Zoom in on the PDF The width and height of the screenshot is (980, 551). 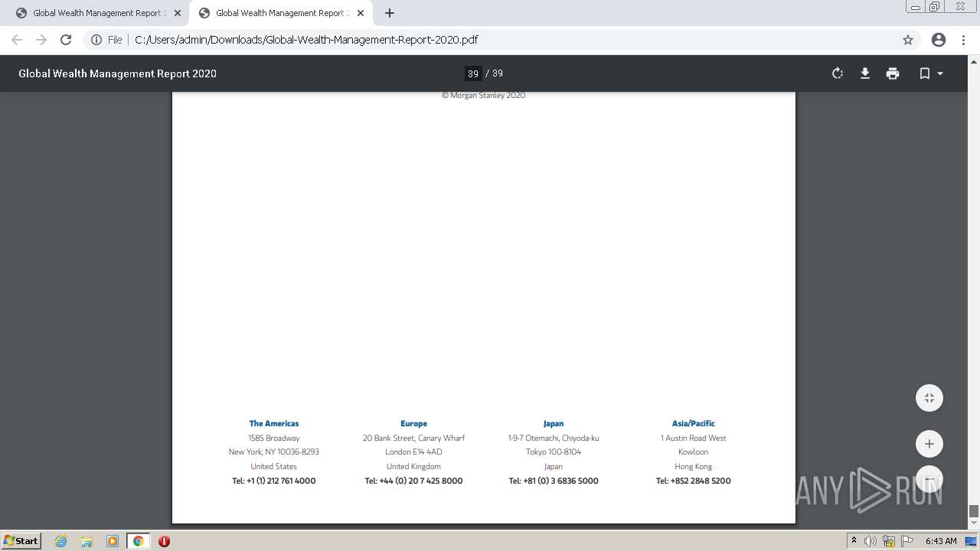(929, 444)
